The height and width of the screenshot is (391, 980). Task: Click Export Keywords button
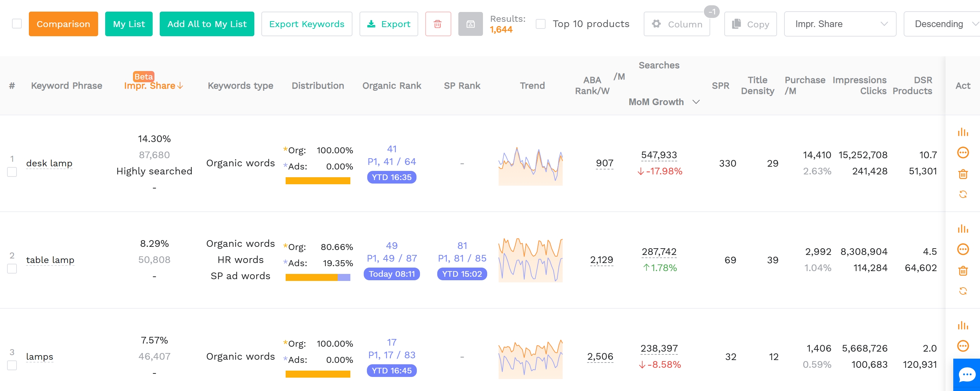point(307,24)
